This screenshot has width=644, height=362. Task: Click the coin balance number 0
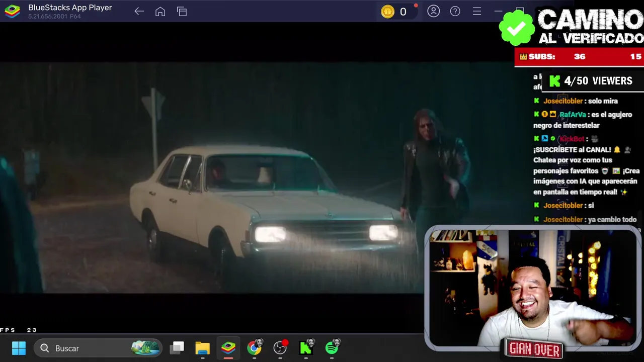click(403, 12)
